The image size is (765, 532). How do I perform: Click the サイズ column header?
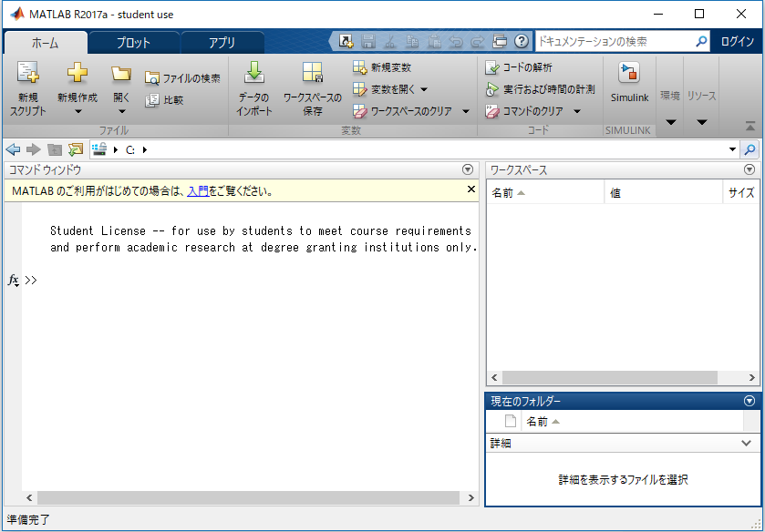click(740, 193)
